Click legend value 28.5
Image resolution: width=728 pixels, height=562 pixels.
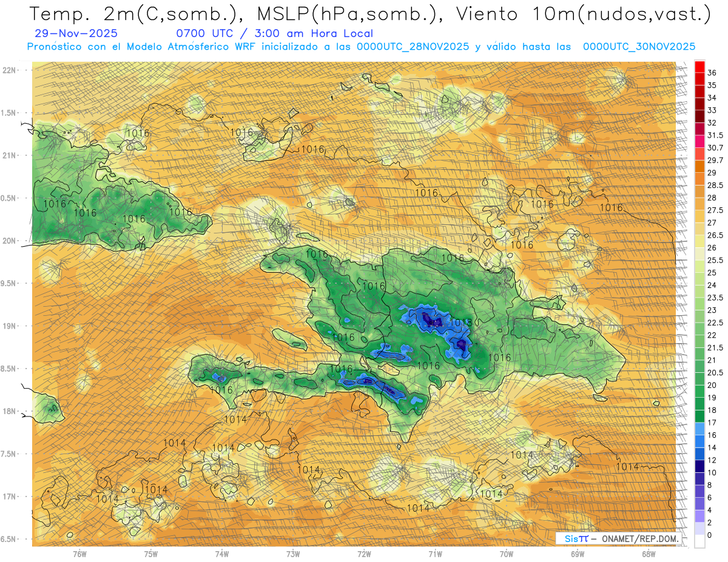pos(715,186)
